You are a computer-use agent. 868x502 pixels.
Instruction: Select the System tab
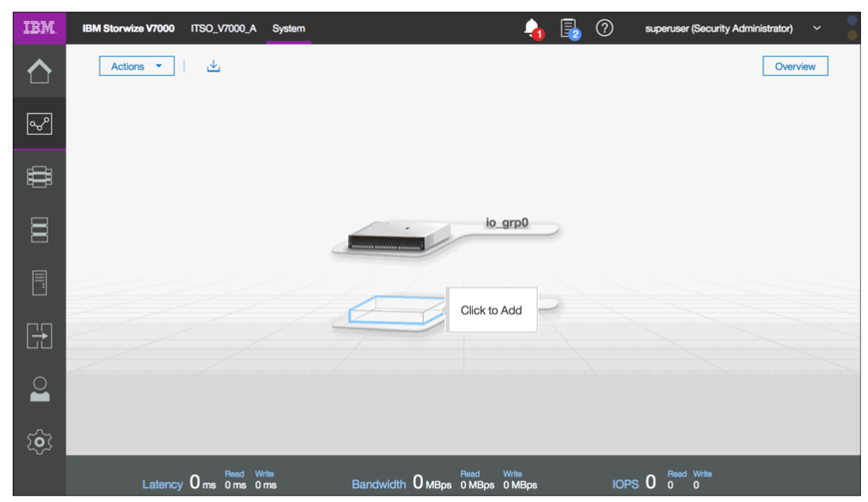pos(288,28)
